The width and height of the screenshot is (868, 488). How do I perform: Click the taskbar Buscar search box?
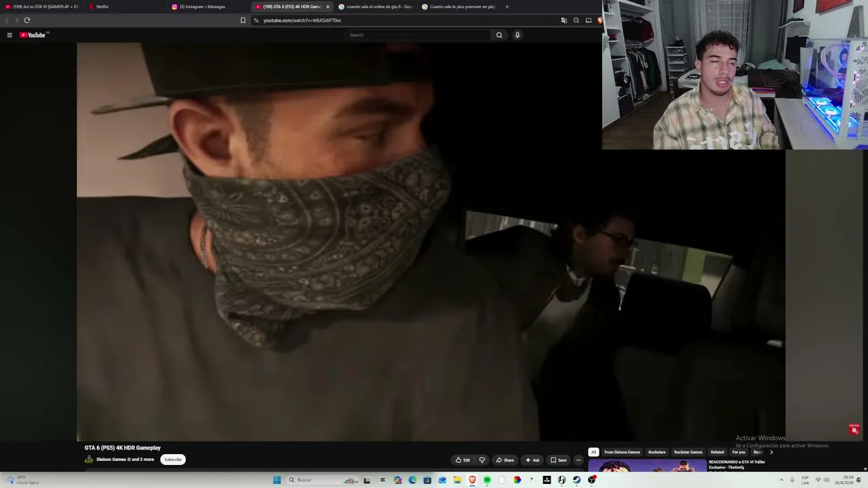(x=323, y=480)
